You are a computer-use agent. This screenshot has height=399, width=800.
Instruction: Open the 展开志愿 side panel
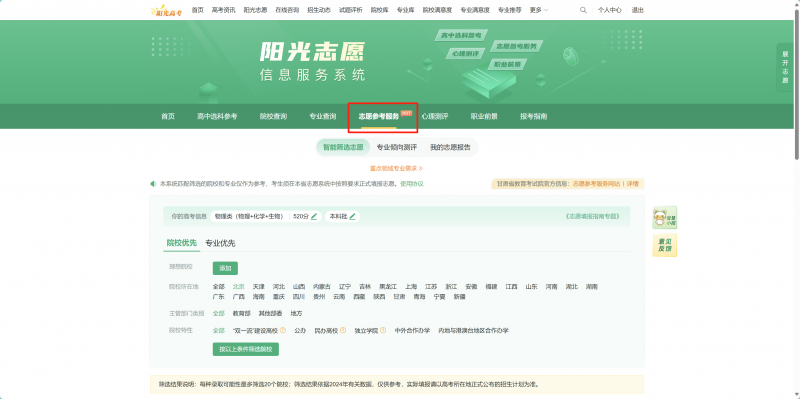click(x=785, y=67)
